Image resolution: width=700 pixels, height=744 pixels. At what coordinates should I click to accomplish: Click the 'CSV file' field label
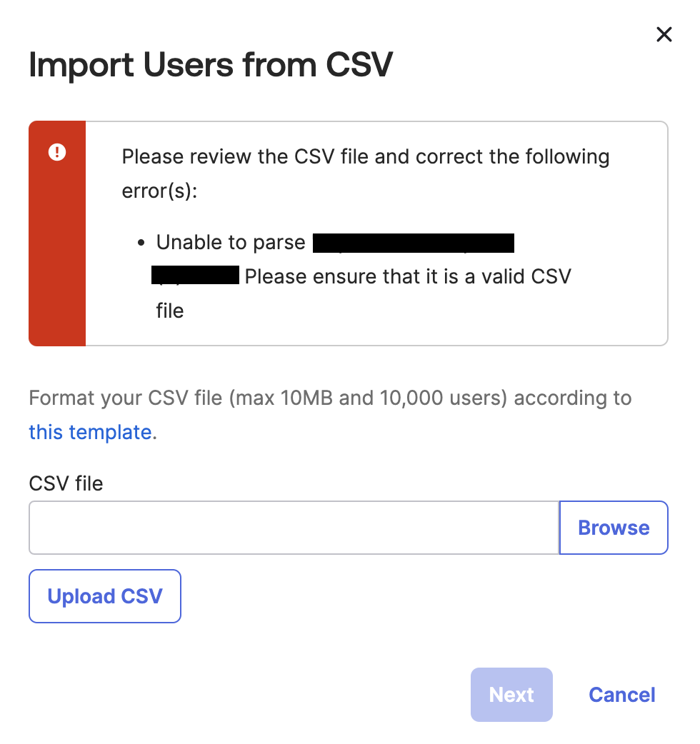66,483
